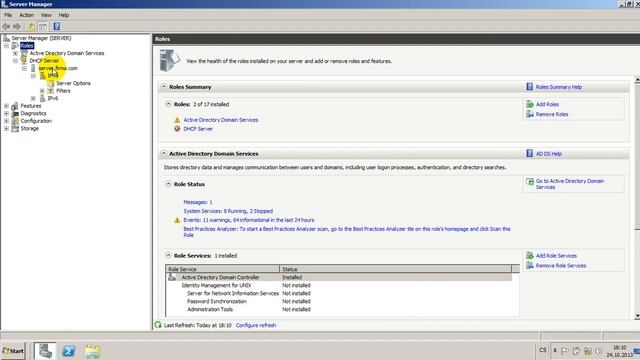Open the toolbar Help icon
This screenshot has width=640, height=360.
[57, 27]
